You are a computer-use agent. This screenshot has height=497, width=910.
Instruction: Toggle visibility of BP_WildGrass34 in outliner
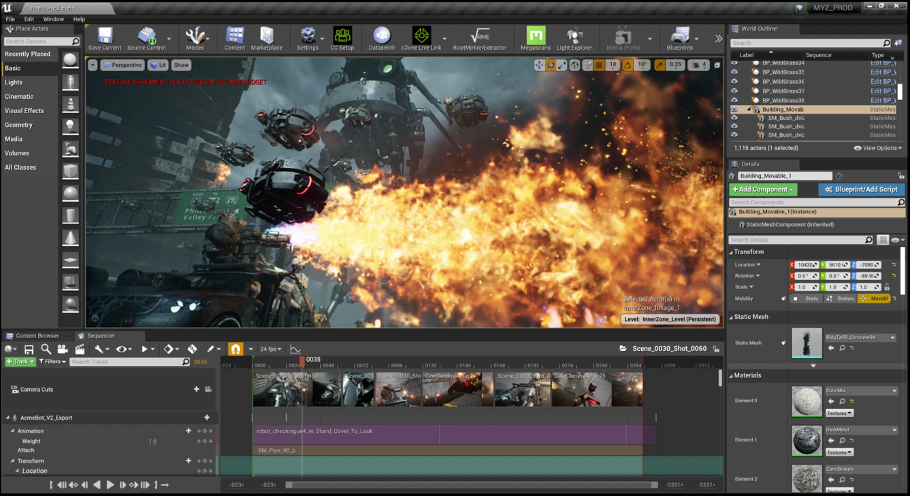[x=734, y=63]
